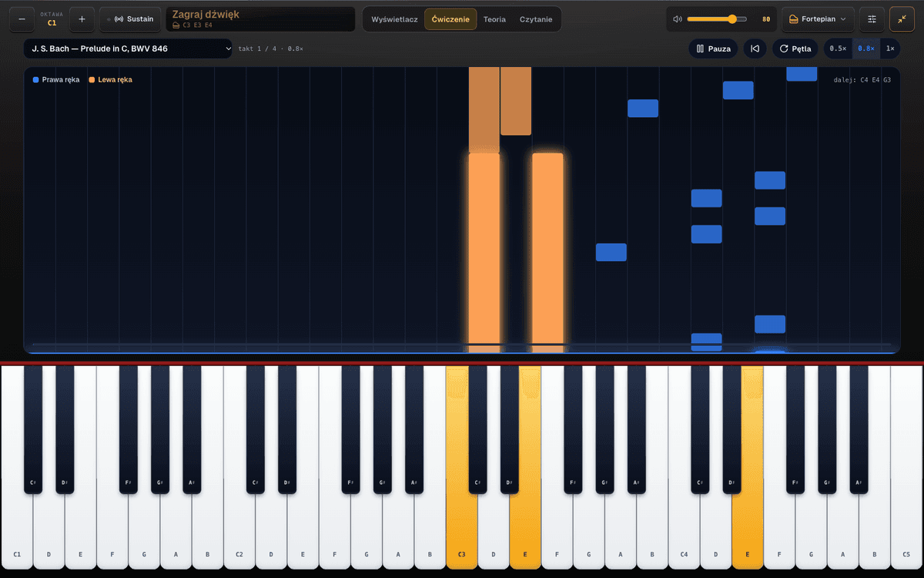Image resolution: width=924 pixels, height=578 pixels.
Task: Open the Fortepian instrument dropdown
Action: (x=818, y=19)
